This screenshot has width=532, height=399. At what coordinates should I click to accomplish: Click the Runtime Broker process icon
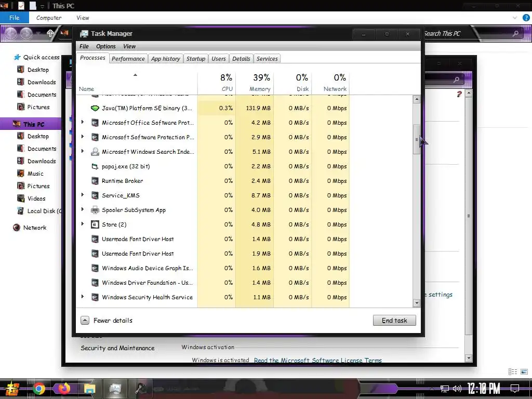tap(95, 181)
